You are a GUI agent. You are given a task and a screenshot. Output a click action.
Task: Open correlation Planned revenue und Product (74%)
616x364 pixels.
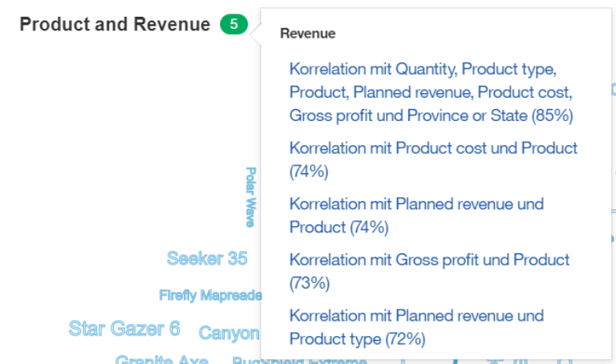click(416, 216)
